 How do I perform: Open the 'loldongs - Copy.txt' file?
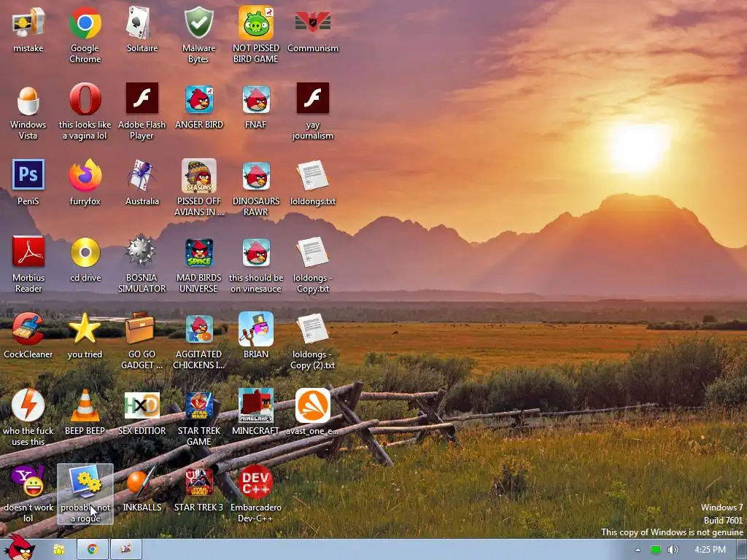coord(312,252)
